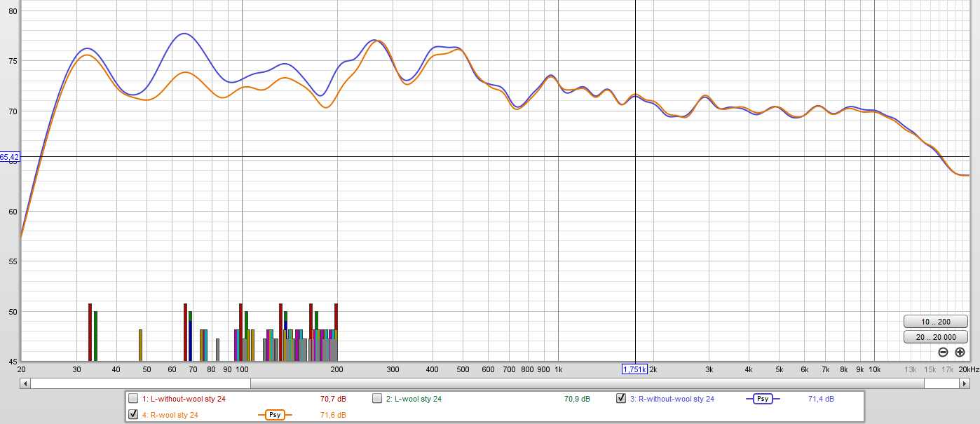The height and width of the screenshot is (424, 980).
Task: Select the legend label 3: R-without-wool sty 24
Action: 672,399
